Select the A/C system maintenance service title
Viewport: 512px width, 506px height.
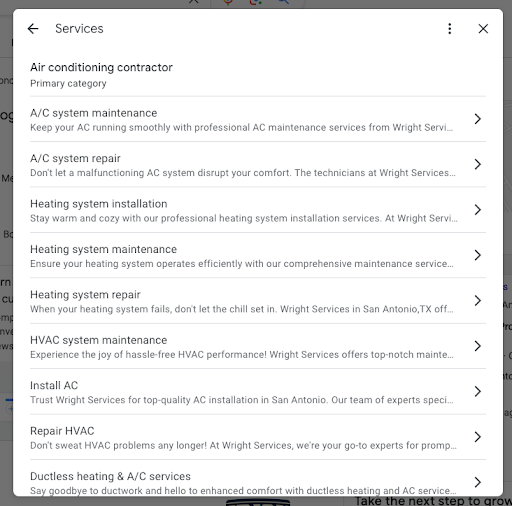tap(93, 113)
